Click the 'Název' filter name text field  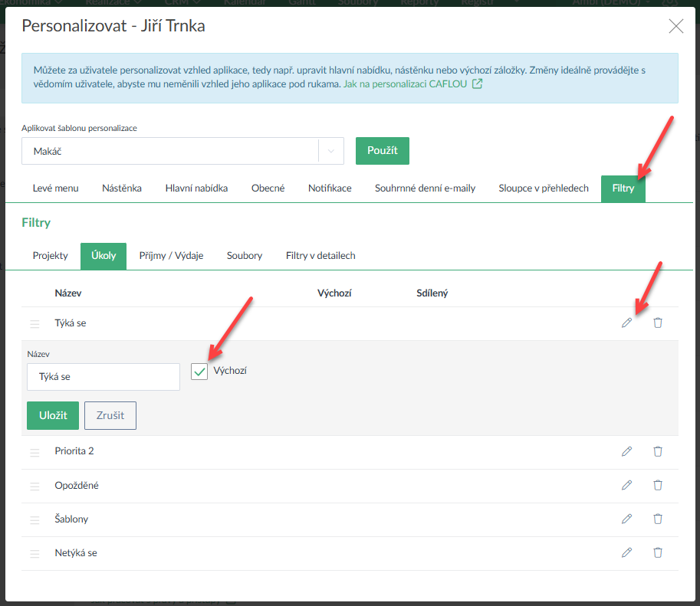pyautogui.click(x=104, y=377)
